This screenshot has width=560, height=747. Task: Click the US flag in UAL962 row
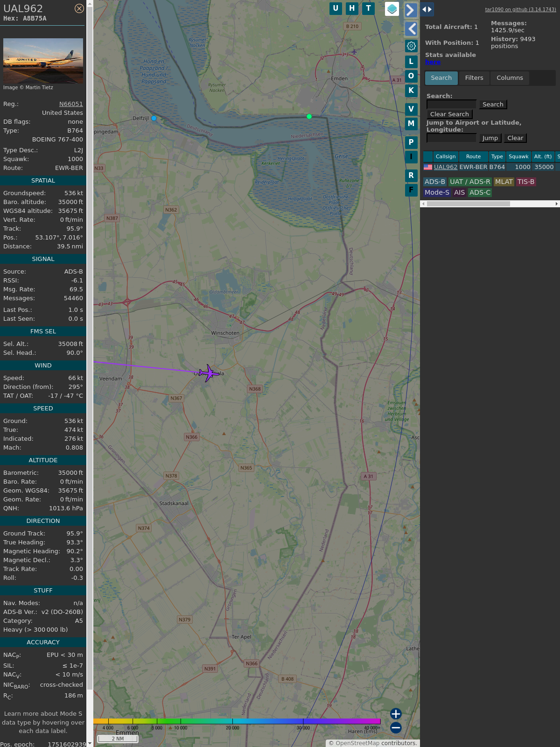click(x=428, y=167)
